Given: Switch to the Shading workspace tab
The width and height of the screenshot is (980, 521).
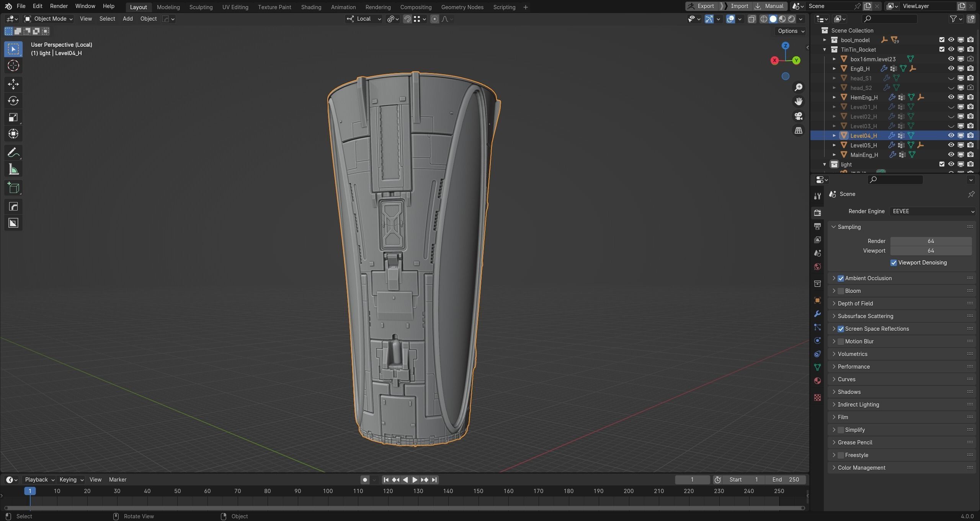Looking at the screenshot, I should 311,7.
